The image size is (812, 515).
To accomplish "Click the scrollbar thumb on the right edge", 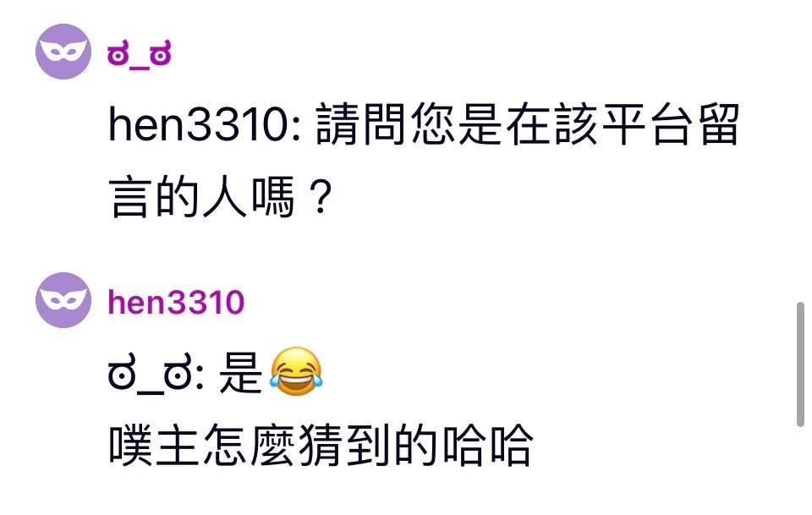I will point(800,364).
